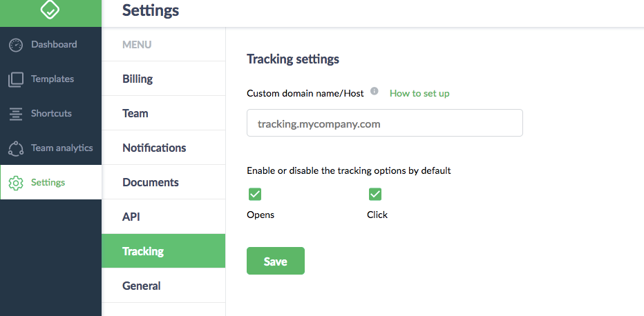The height and width of the screenshot is (316, 644).
Task: Click the Shortcuts lines icon
Action: (16, 114)
